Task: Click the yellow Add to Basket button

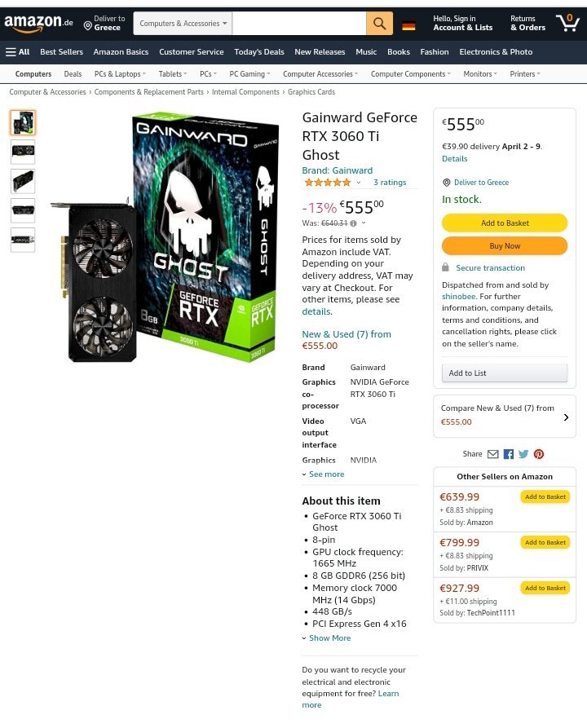Action: 505,223
